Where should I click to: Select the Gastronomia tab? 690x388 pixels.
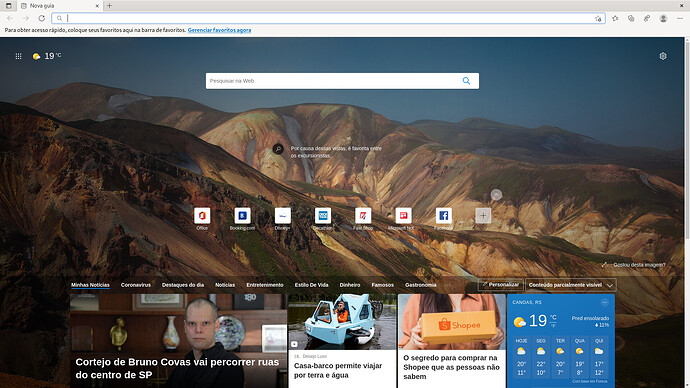pyautogui.click(x=421, y=285)
